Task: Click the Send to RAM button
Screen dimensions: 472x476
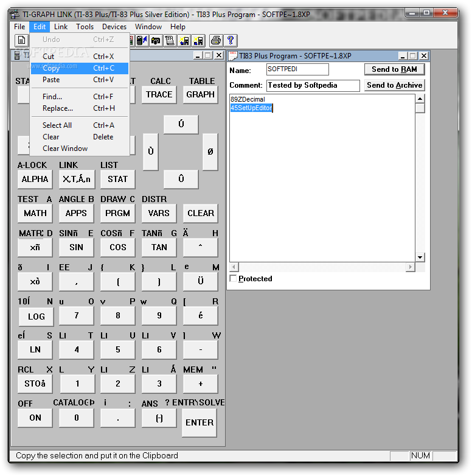Action: 394,69
